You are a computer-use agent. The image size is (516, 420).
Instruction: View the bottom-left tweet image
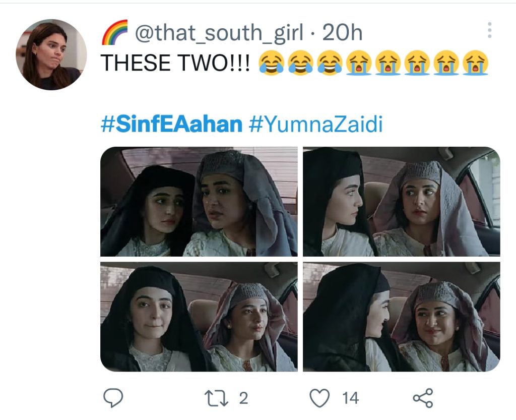click(199, 317)
